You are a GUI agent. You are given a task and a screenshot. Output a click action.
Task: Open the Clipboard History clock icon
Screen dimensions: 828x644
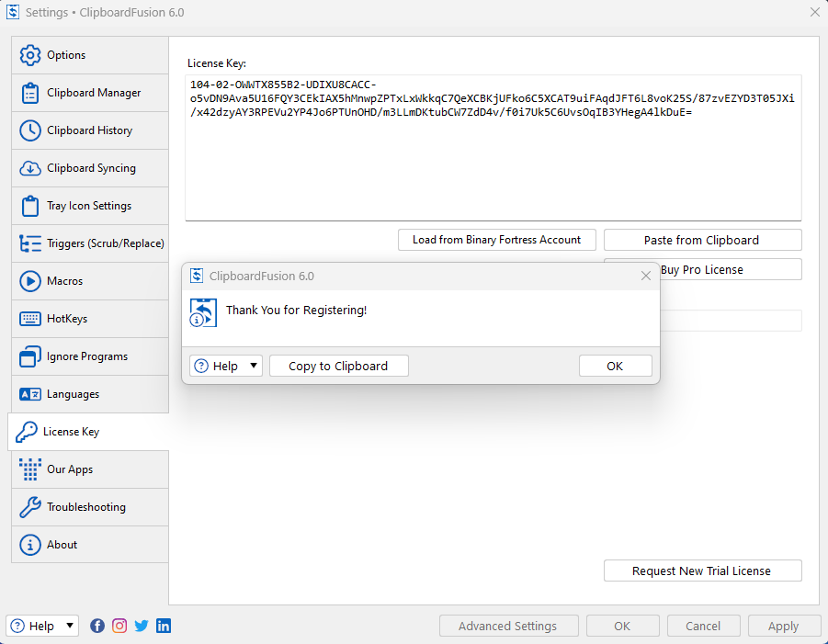pos(30,130)
